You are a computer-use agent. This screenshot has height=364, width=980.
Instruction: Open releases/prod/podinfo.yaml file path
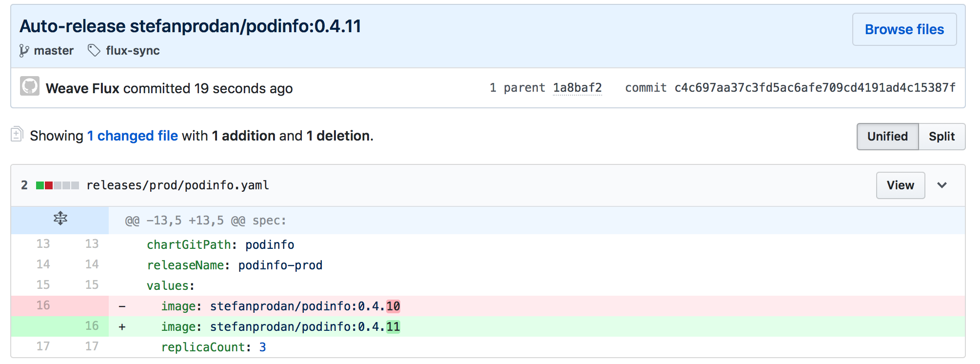click(177, 185)
